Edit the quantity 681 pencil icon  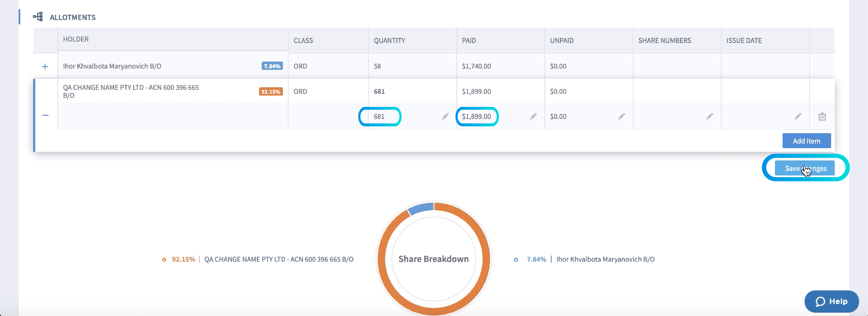[445, 117]
